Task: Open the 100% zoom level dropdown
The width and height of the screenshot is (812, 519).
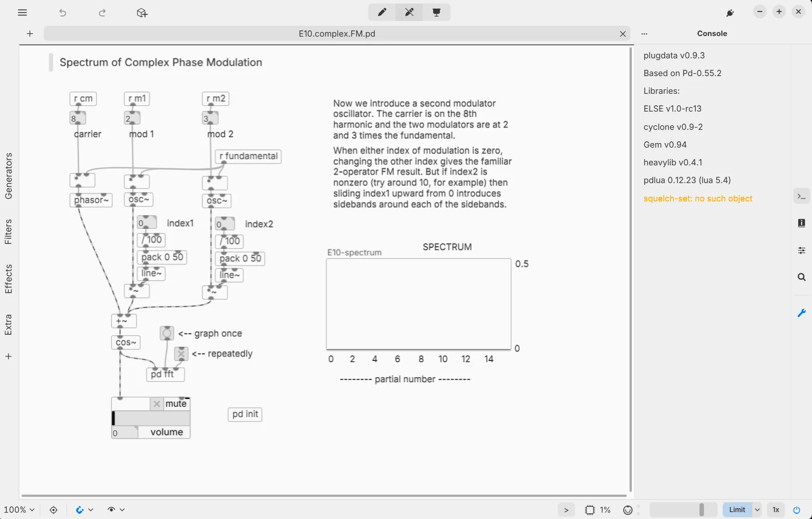Action: 19,510
